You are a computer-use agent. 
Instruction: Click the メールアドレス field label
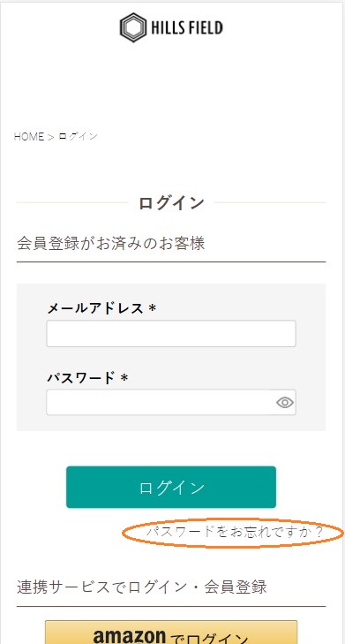point(95,307)
